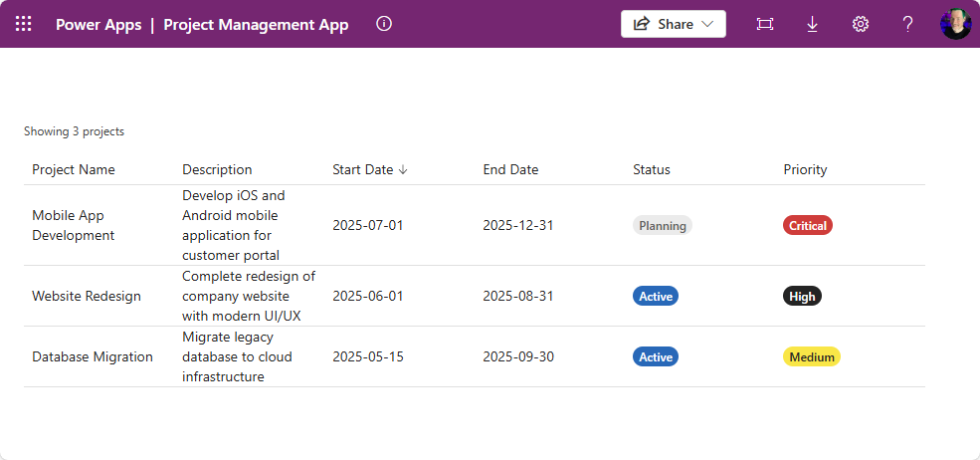Click the Priority column header
The image size is (980, 460).
point(805,170)
